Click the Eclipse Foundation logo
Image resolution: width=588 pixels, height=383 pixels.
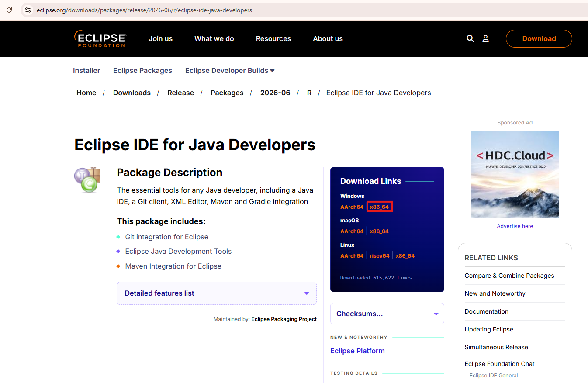pyautogui.click(x=100, y=38)
